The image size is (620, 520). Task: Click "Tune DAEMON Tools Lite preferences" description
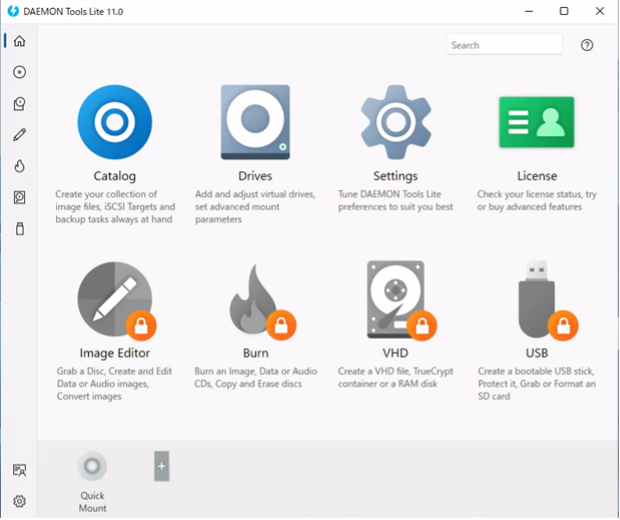(396, 200)
